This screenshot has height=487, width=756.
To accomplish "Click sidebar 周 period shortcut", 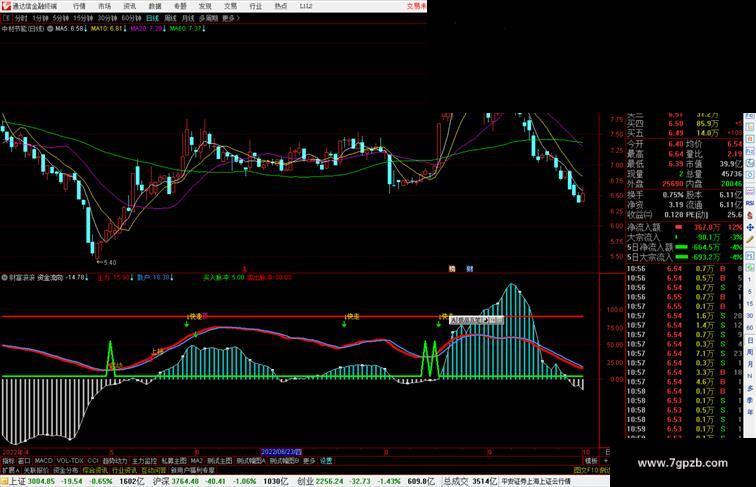I will point(750,352).
